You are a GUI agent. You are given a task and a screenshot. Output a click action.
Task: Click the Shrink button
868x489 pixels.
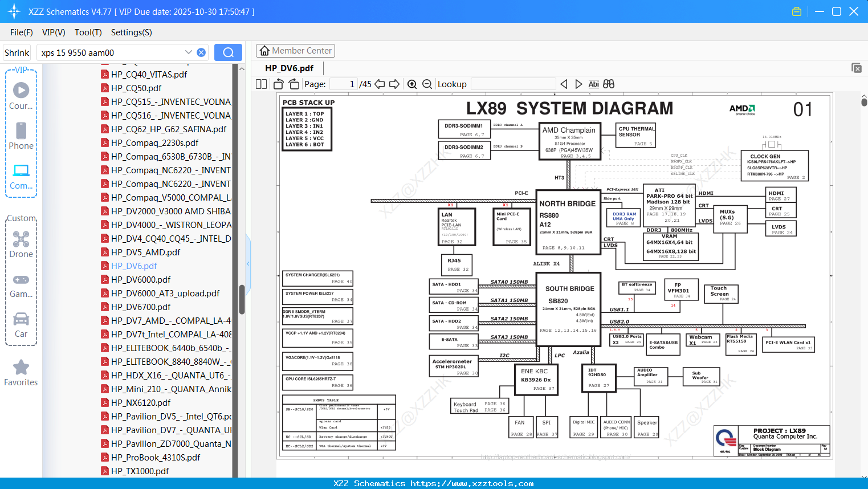point(17,52)
